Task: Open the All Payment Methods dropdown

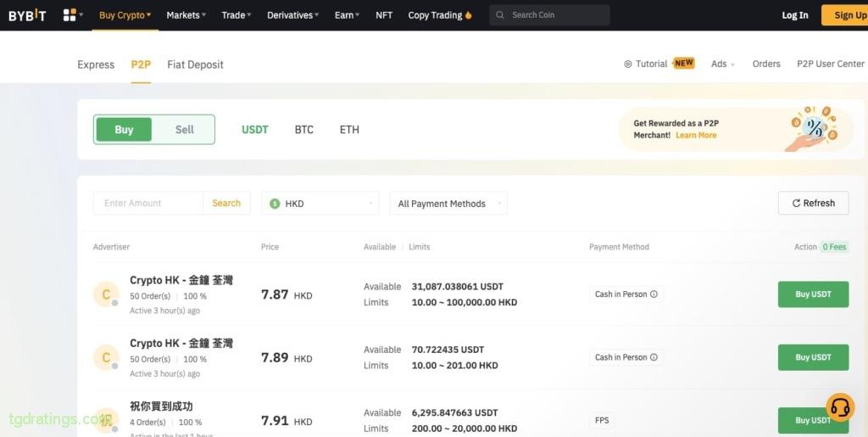Action: tap(448, 204)
